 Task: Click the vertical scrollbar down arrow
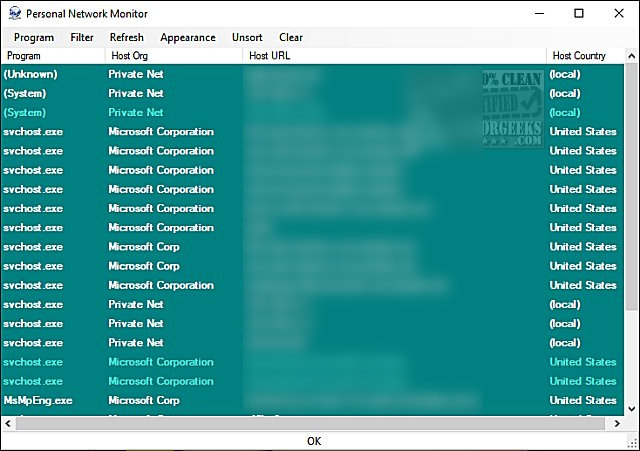click(631, 409)
